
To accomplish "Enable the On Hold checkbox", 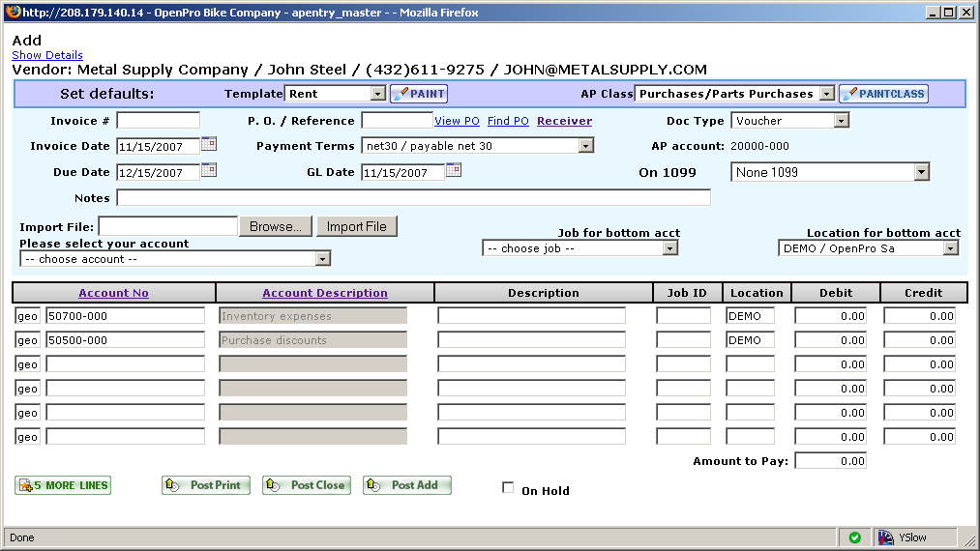I will pos(508,488).
